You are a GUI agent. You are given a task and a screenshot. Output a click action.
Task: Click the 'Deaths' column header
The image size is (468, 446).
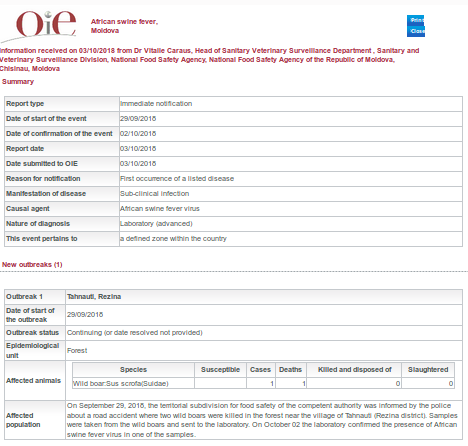[291, 370]
